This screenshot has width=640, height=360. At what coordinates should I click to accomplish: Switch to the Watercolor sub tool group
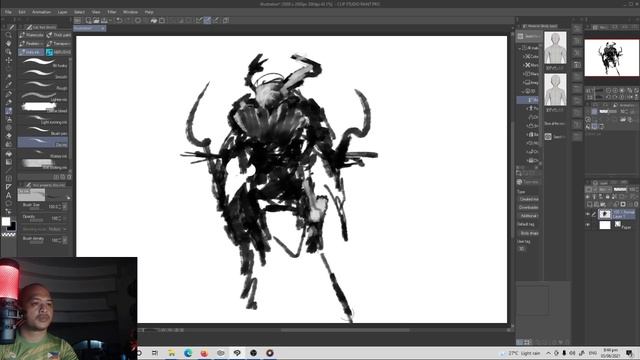click(x=31, y=35)
